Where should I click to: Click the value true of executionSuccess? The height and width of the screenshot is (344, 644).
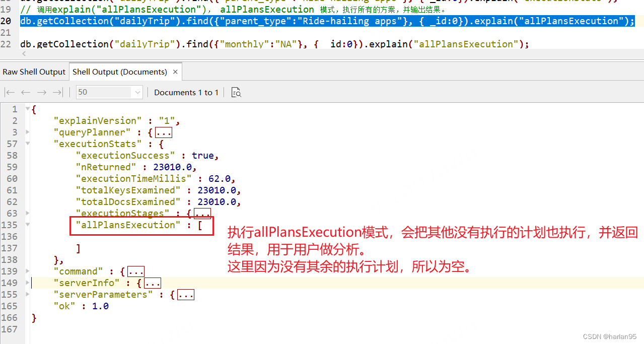[x=203, y=155]
